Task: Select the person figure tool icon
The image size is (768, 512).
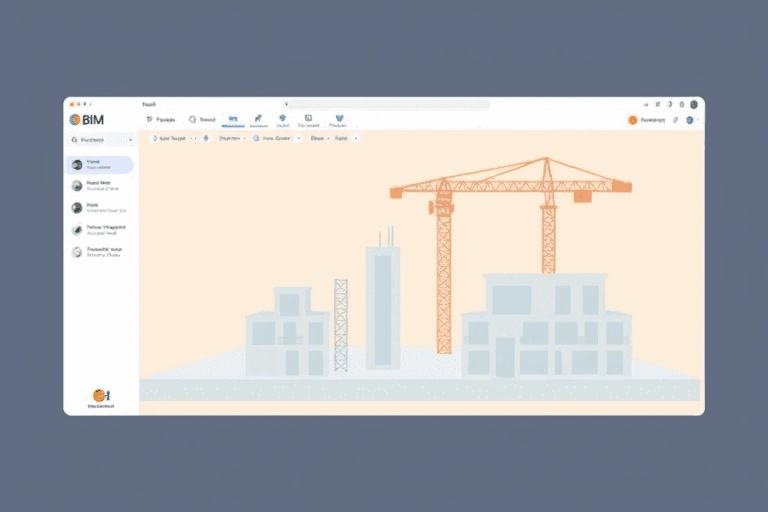Action: pyautogui.click(x=258, y=120)
